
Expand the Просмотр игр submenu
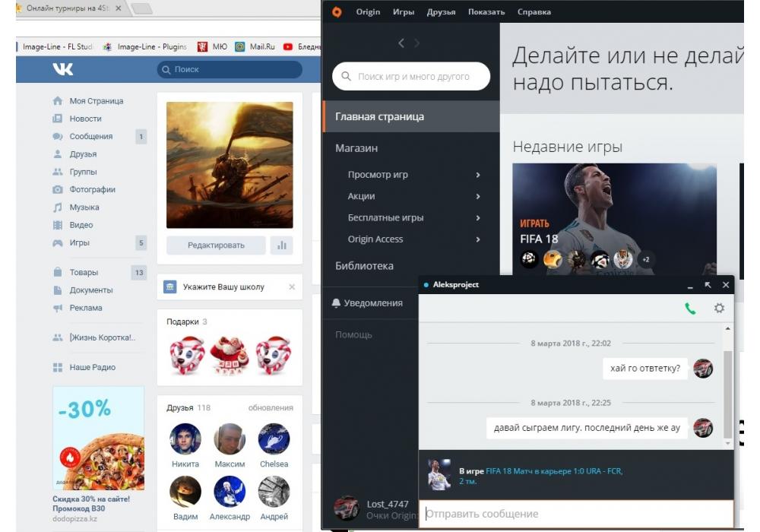pyautogui.click(x=478, y=175)
